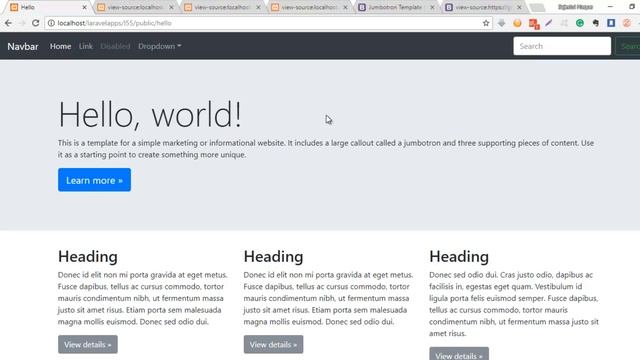The image size is (640, 360).
Task: Open the red badge extension icon
Action: point(533,24)
